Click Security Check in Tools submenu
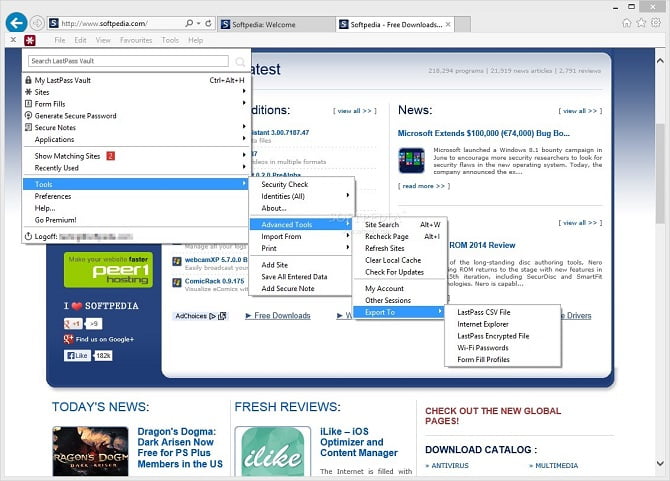670x481 pixels. (x=285, y=185)
